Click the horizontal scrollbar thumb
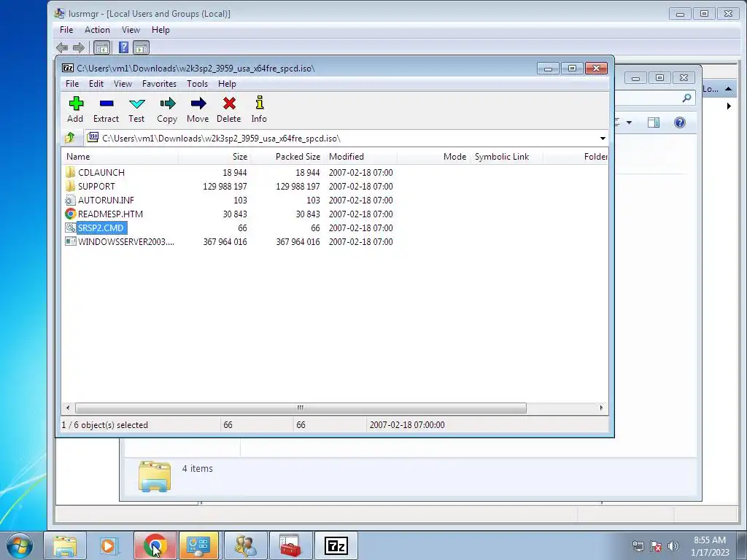The width and height of the screenshot is (747, 560). (x=301, y=408)
